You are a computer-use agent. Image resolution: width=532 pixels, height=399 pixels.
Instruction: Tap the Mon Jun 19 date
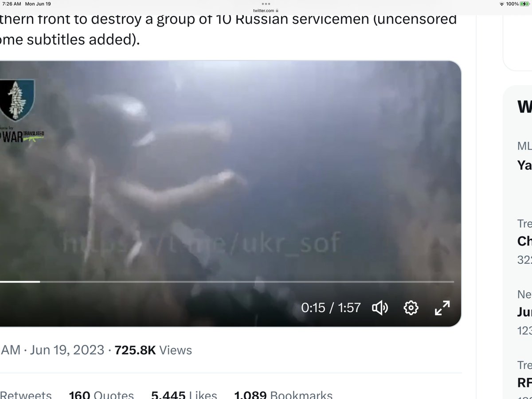[x=38, y=4]
